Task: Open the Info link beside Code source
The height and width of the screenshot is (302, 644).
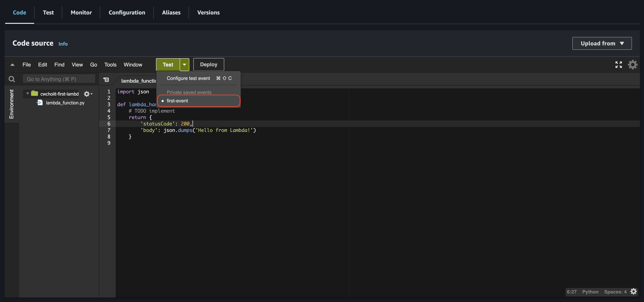Action: [63, 44]
